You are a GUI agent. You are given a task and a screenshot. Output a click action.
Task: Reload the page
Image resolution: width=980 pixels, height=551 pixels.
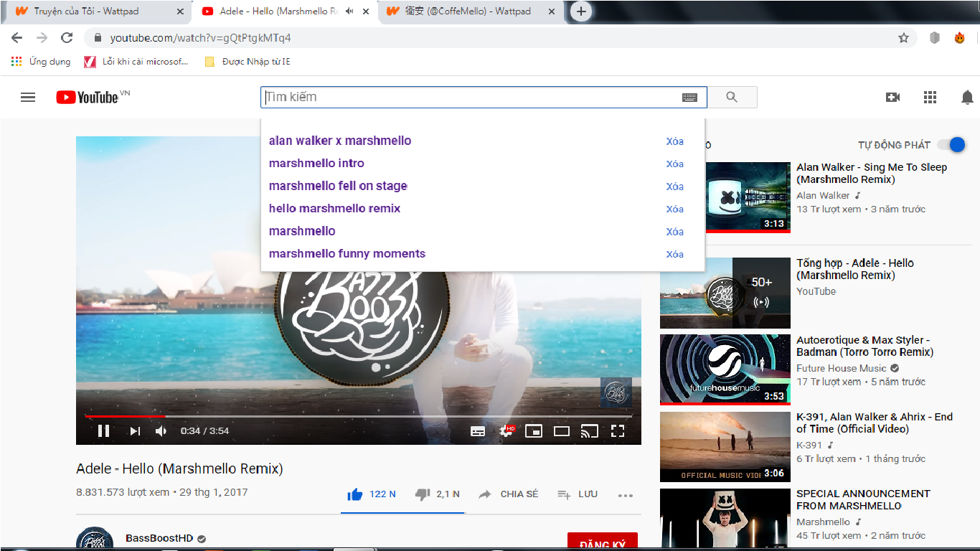click(67, 38)
